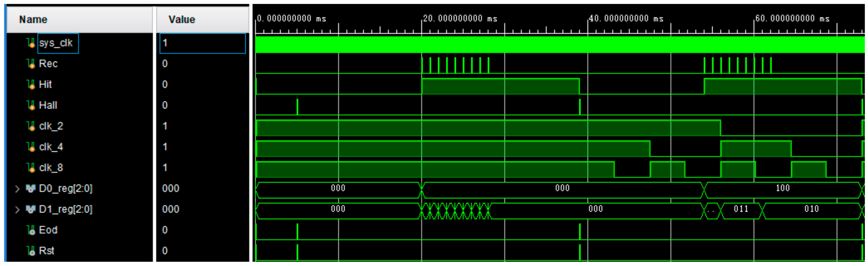Select the clk_2 signal name

point(51,126)
